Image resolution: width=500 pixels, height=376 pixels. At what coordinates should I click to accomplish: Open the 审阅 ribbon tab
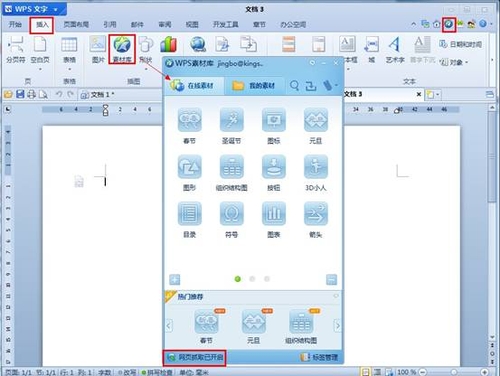point(165,24)
